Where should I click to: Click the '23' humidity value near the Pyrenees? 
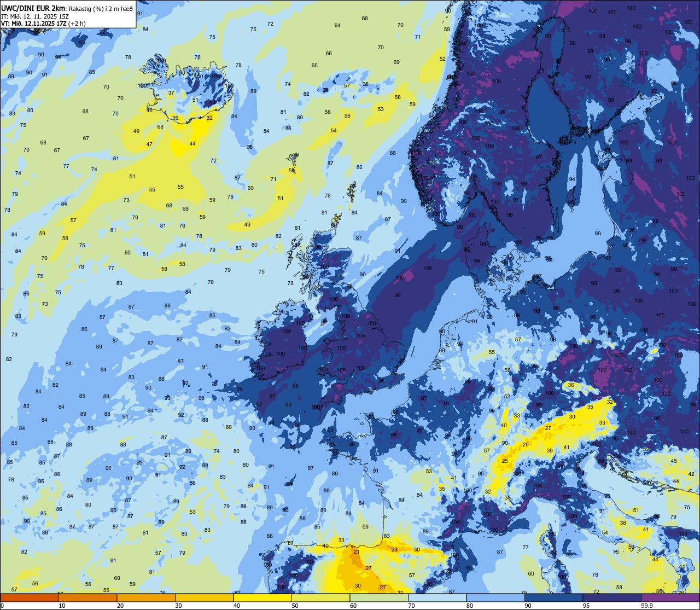(x=394, y=549)
